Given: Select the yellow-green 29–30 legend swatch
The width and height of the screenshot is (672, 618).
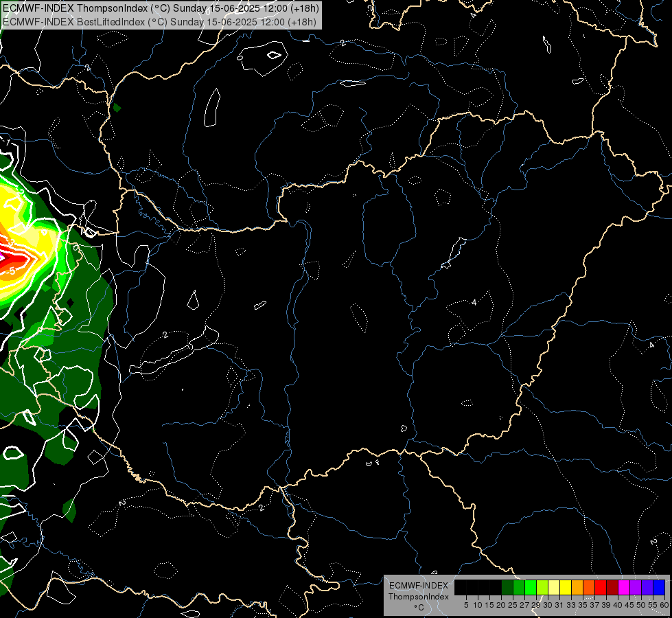Looking at the screenshot, I should (x=542, y=587).
